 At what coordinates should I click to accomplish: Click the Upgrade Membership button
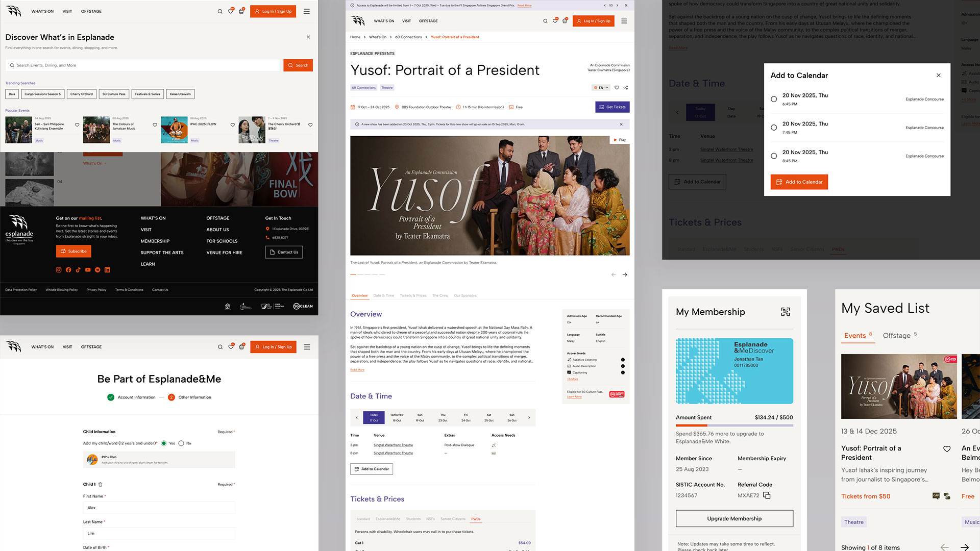tap(734, 519)
